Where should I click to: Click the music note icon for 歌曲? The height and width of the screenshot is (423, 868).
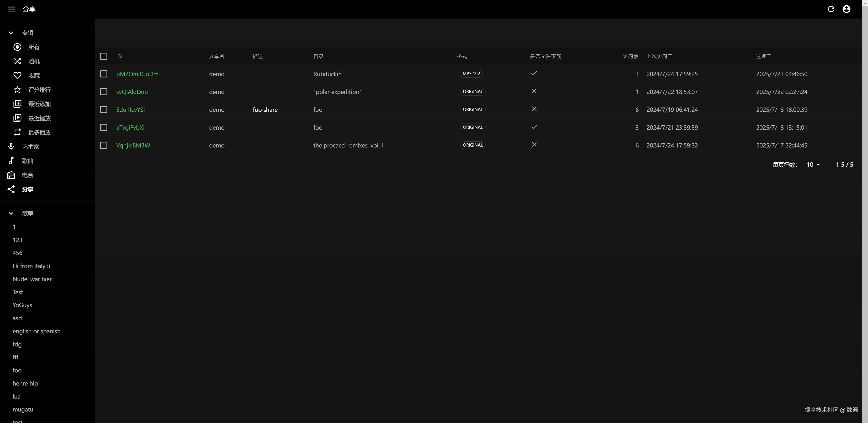(x=11, y=161)
